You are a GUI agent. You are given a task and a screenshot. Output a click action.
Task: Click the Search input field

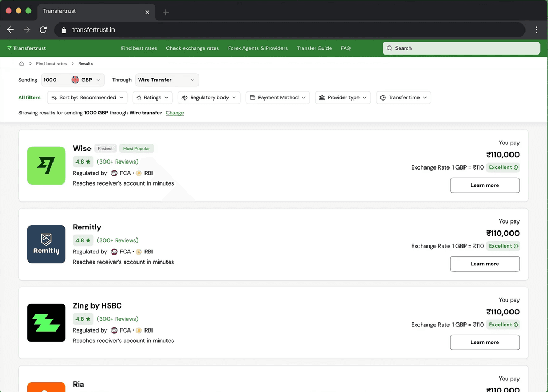[x=461, y=48]
